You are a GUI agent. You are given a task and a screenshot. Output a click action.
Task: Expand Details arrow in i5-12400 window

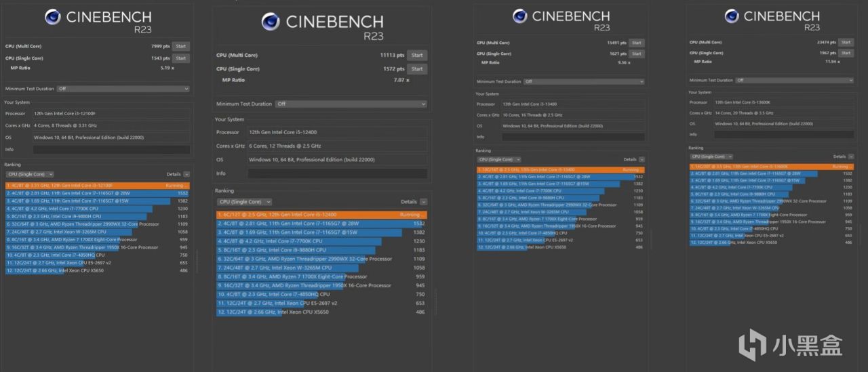(x=423, y=201)
